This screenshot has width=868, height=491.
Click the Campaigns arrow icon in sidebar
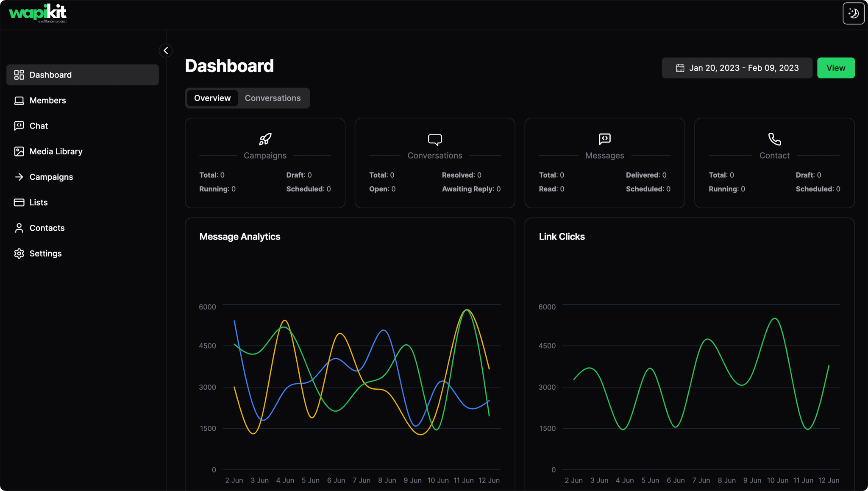coord(19,177)
